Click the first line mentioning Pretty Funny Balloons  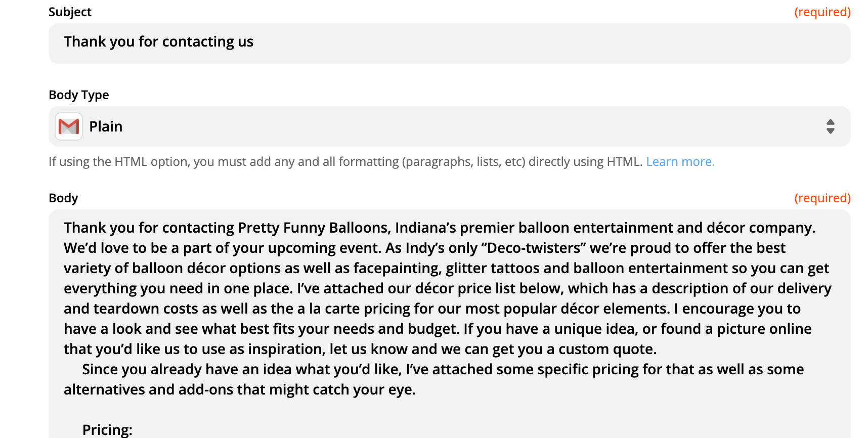[x=439, y=228]
